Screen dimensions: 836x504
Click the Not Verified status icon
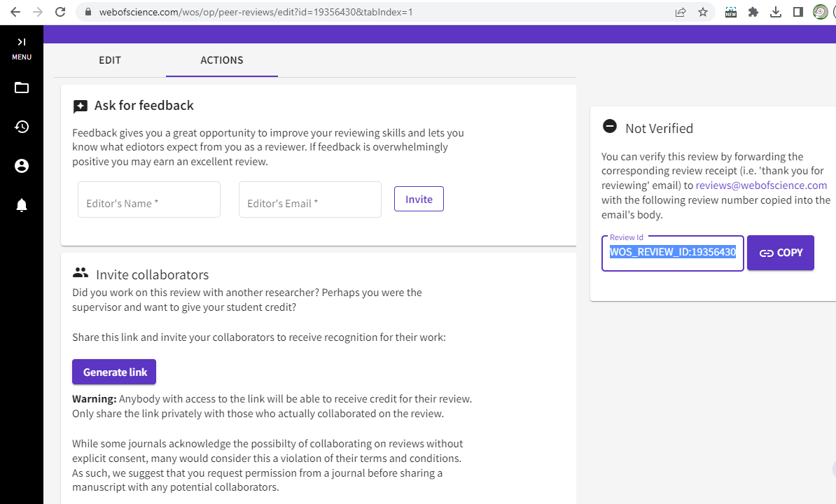pyautogui.click(x=609, y=127)
